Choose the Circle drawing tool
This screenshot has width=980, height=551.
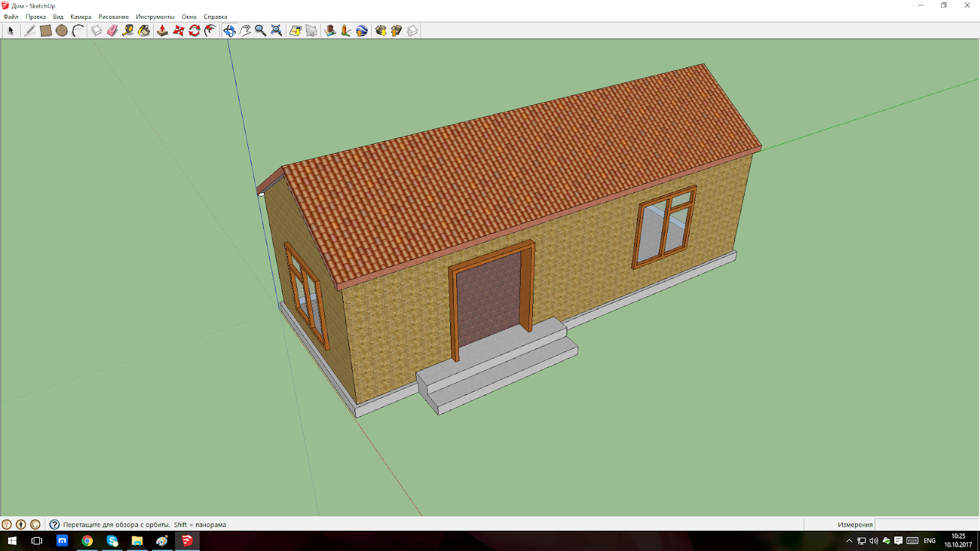pyautogui.click(x=62, y=31)
